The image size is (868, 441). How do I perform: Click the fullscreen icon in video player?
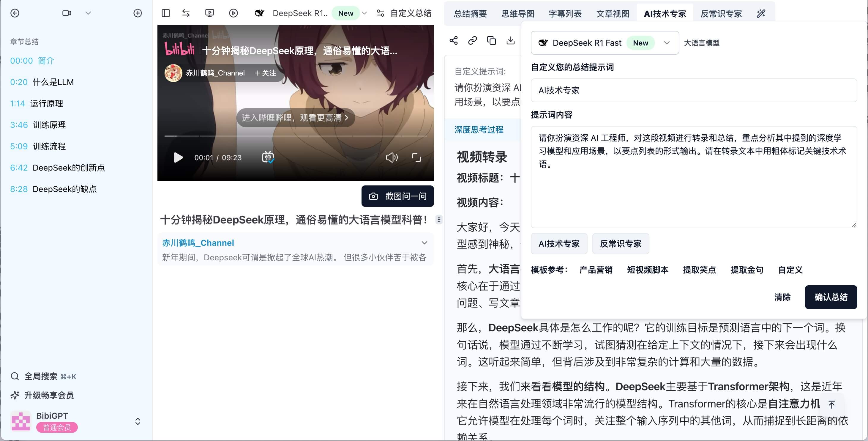pyautogui.click(x=417, y=157)
